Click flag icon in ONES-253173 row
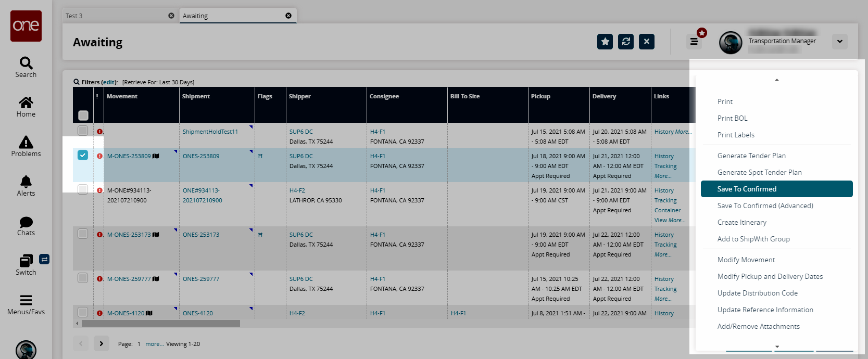Screen dimensions: 868x359 coord(260,235)
